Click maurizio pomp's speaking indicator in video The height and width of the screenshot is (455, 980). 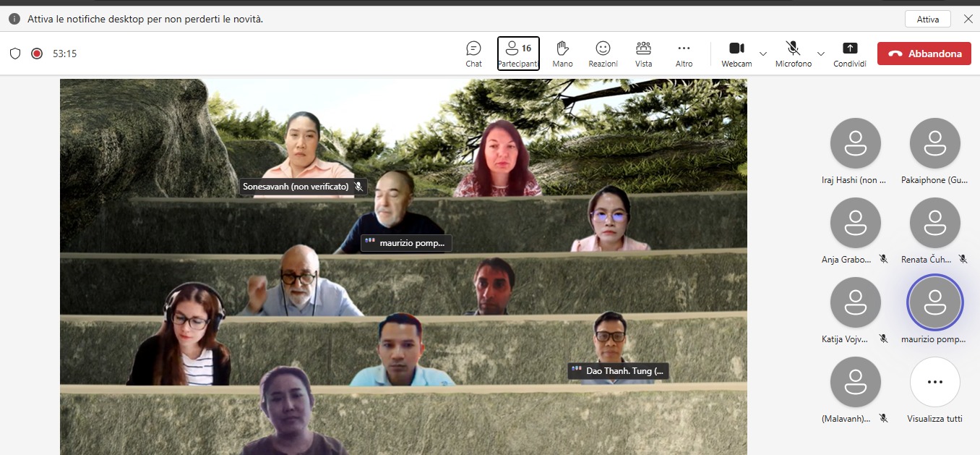point(369,242)
